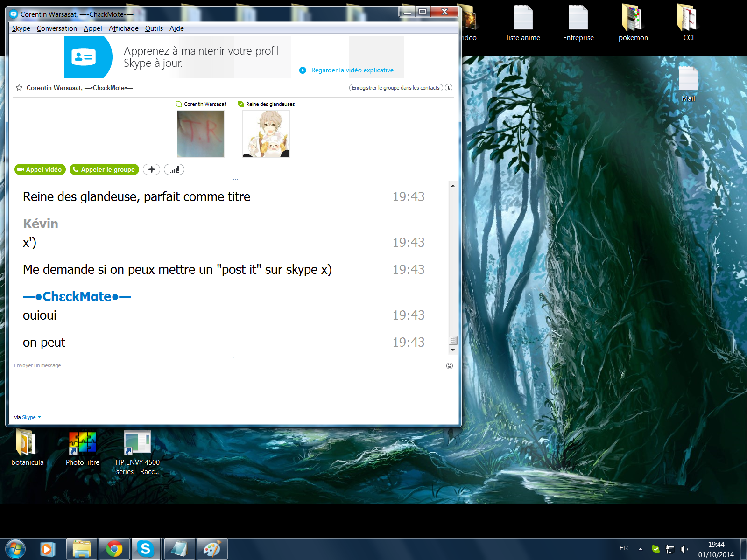Open notepad-like taskbar app icon

point(179,549)
